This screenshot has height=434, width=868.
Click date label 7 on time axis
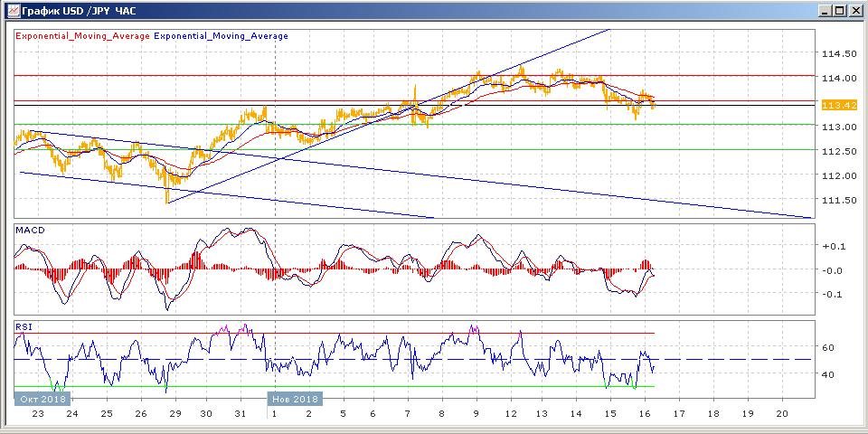click(x=408, y=414)
